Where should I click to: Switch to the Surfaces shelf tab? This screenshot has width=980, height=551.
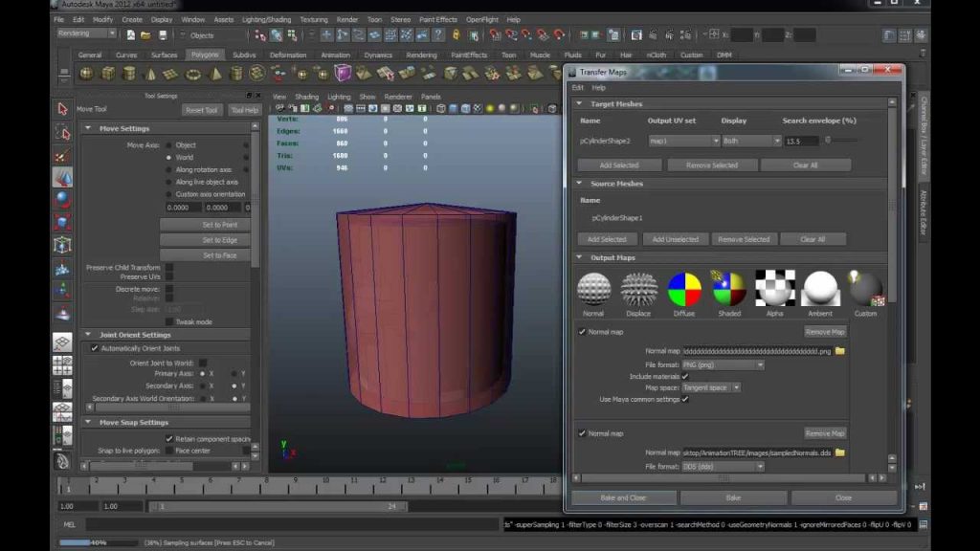[164, 55]
